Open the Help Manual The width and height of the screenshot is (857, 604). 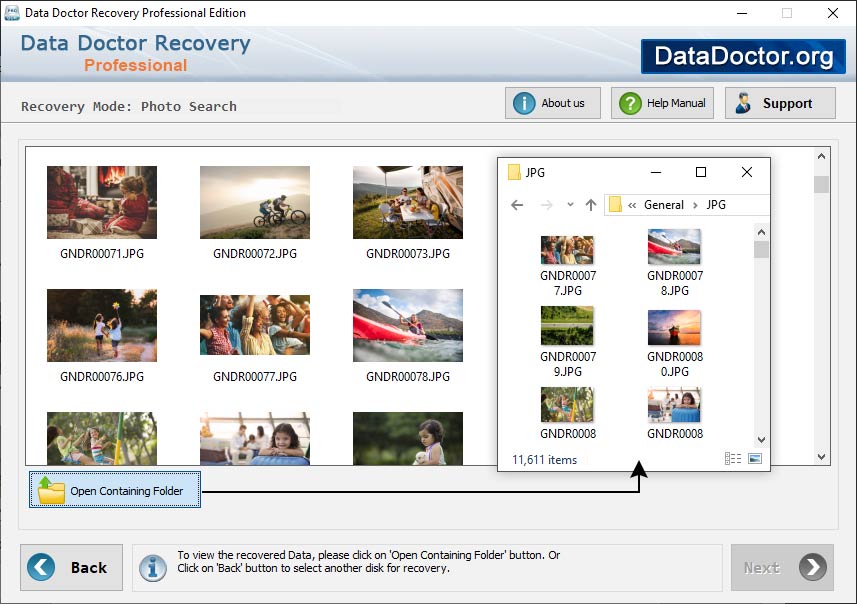tap(662, 103)
